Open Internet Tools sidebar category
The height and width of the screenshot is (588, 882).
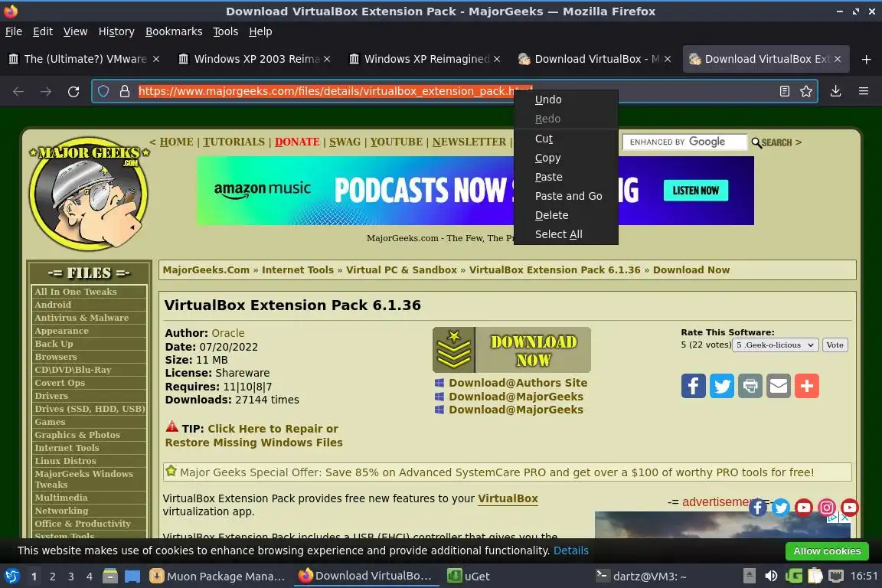point(67,448)
